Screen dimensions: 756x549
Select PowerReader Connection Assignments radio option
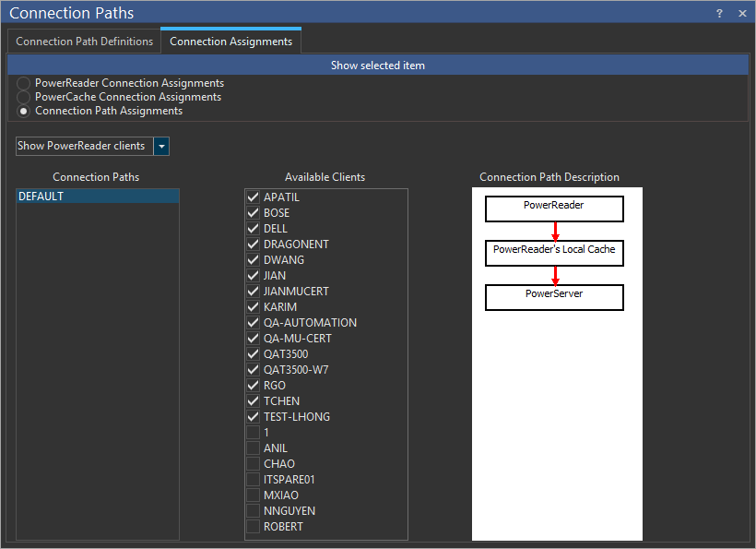tap(24, 84)
